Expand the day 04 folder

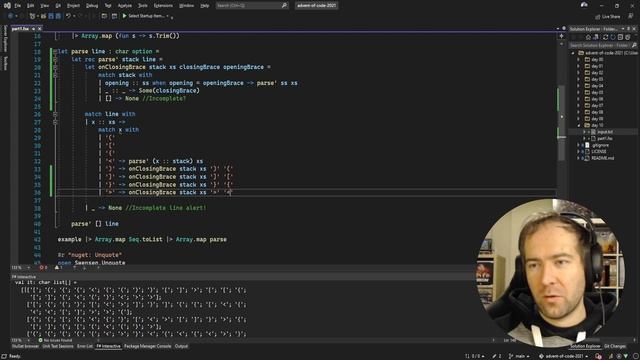tap(578, 86)
